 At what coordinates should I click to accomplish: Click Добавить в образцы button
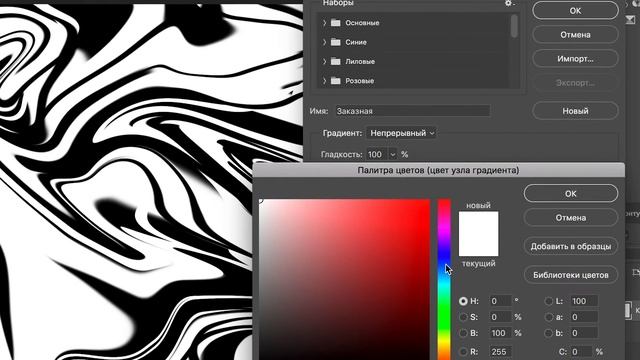(571, 246)
